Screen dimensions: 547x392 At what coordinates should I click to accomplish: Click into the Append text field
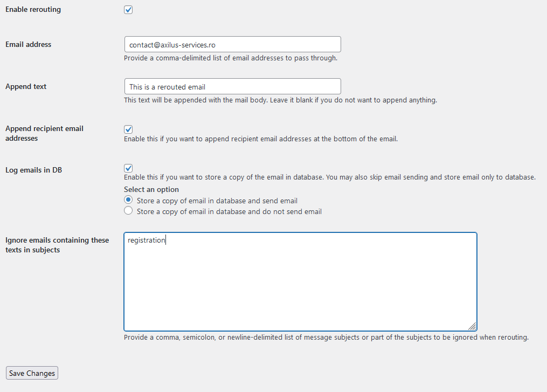[x=233, y=86]
